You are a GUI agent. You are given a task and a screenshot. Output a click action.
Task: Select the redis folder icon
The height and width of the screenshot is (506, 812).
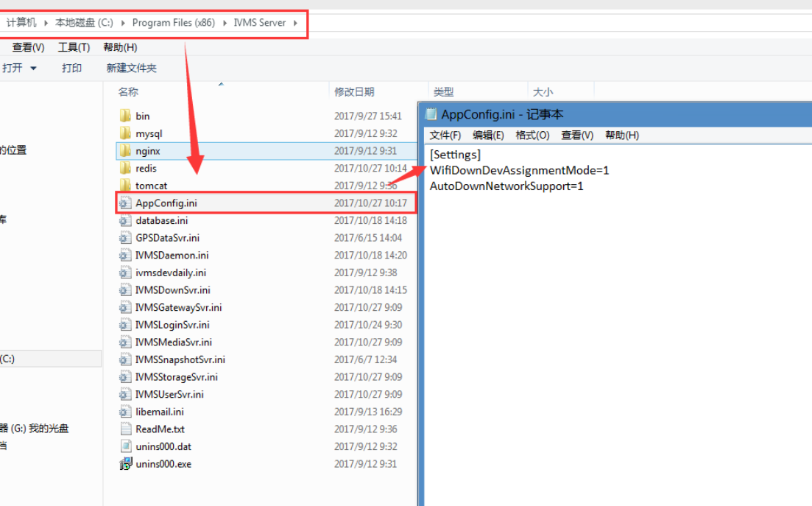tap(125, 168)
